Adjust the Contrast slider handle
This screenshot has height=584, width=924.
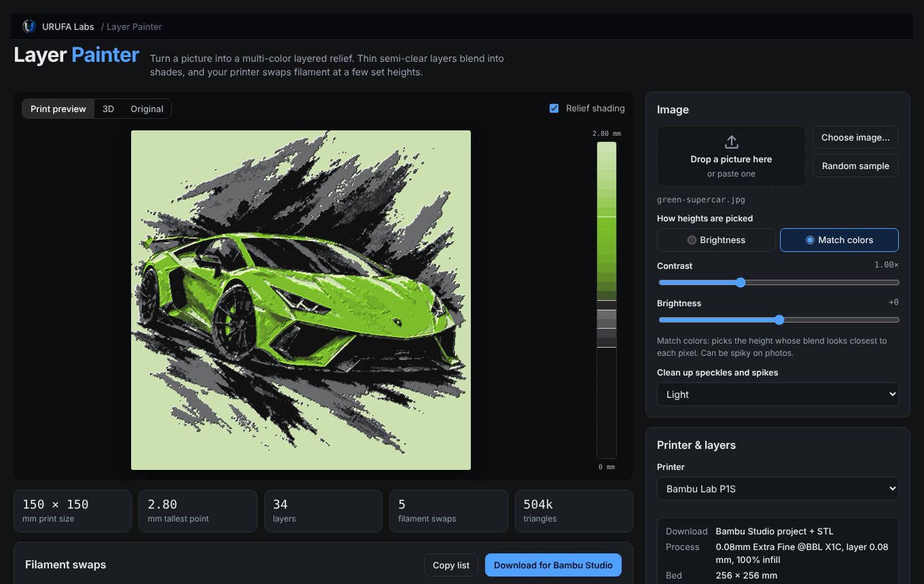[741, 282]
